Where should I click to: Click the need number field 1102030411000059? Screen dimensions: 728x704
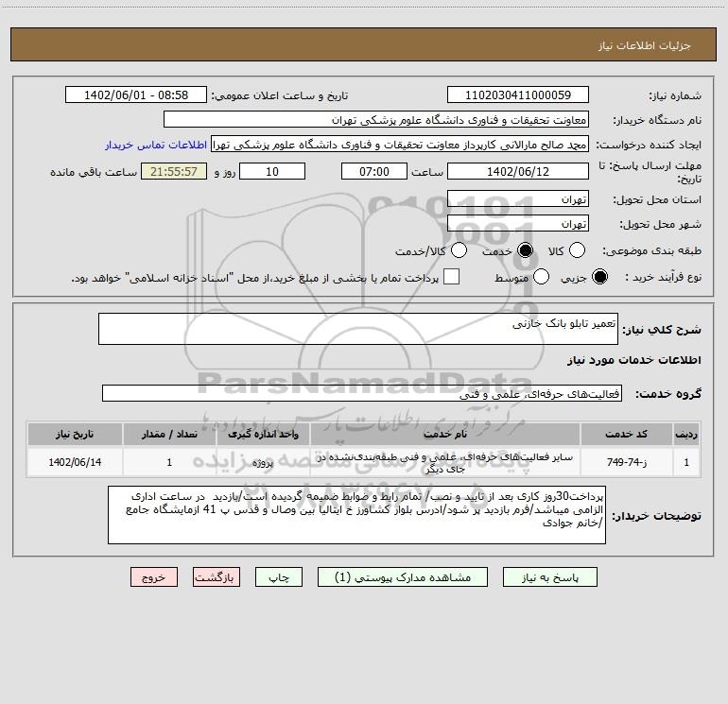[x=518, y=95]
